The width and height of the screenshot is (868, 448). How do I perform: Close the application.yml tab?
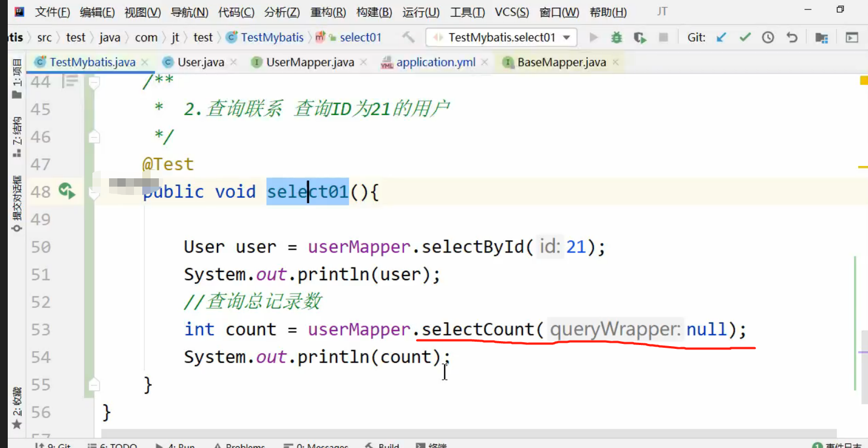pos(485,63)
